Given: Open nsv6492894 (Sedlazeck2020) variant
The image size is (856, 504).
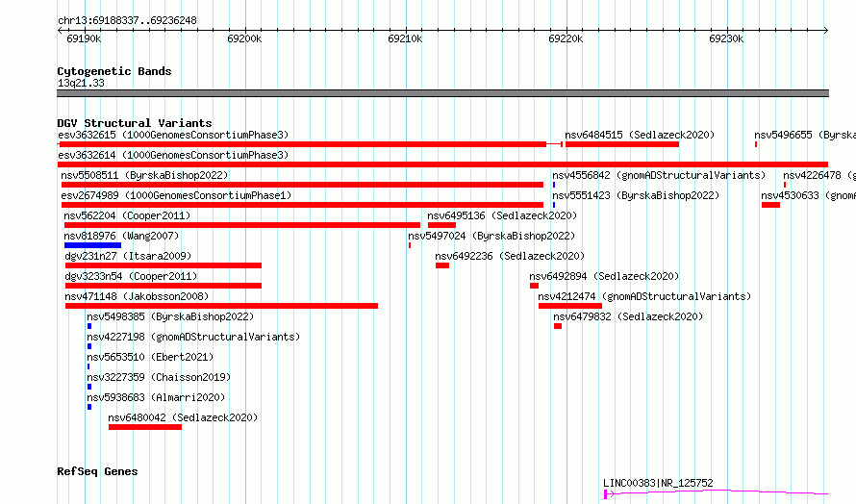Looking at the screenshot, I should point(604,276).
